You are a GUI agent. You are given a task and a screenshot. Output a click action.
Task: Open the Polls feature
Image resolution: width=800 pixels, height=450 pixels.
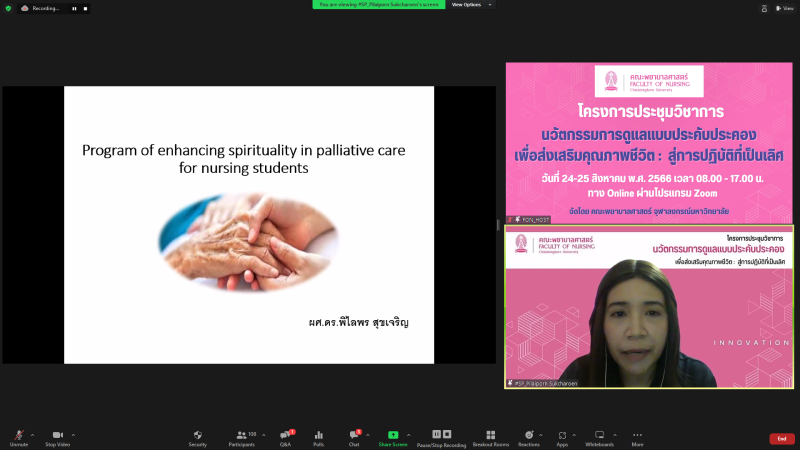[x=319, y=436]
